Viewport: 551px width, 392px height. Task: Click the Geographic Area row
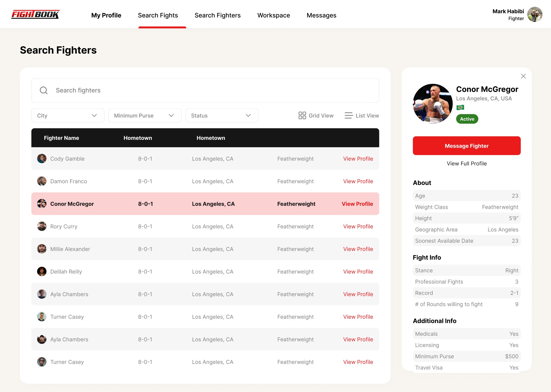[467, 229]
